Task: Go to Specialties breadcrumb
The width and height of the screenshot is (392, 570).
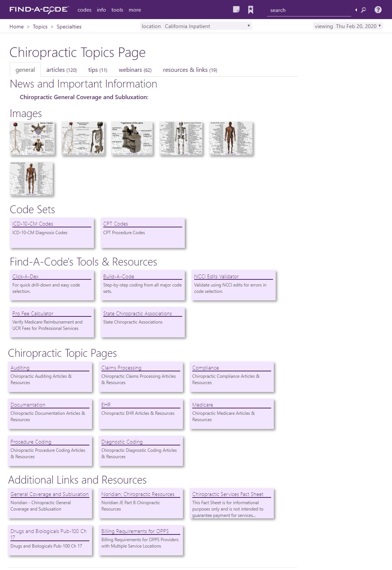Action: pos(69,27)
